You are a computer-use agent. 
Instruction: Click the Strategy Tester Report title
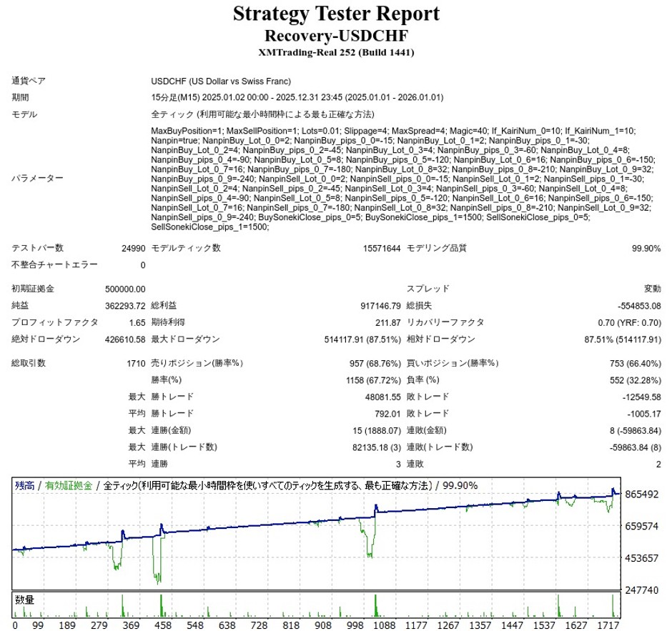336,14
